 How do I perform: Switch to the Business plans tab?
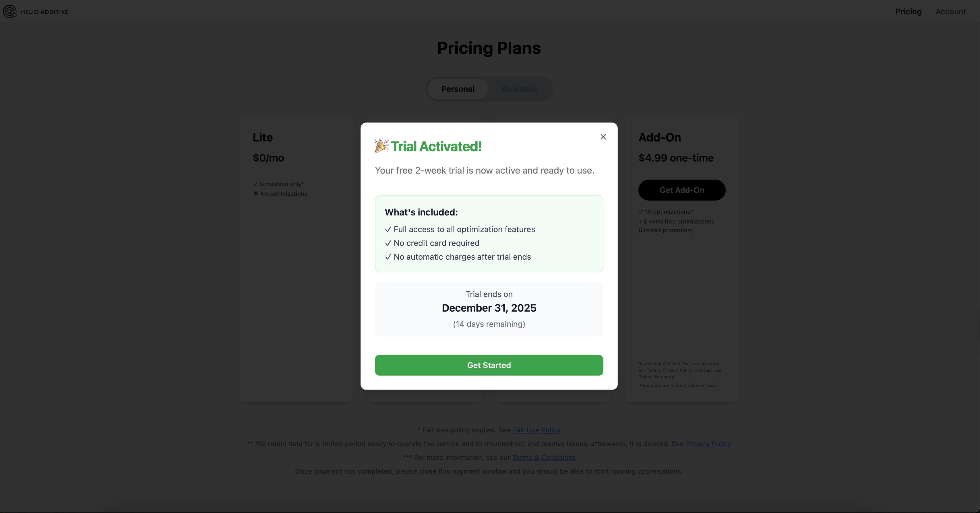[519, 89]
